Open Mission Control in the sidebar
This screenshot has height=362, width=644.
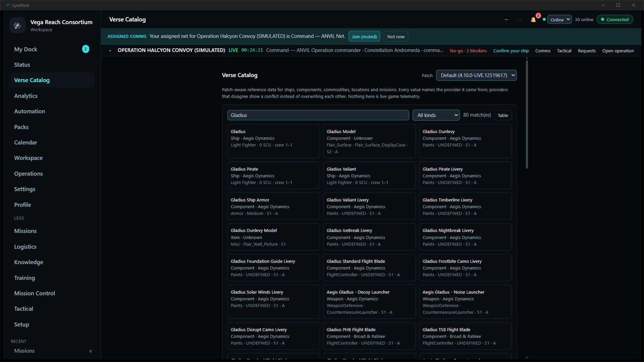[52, 293]
